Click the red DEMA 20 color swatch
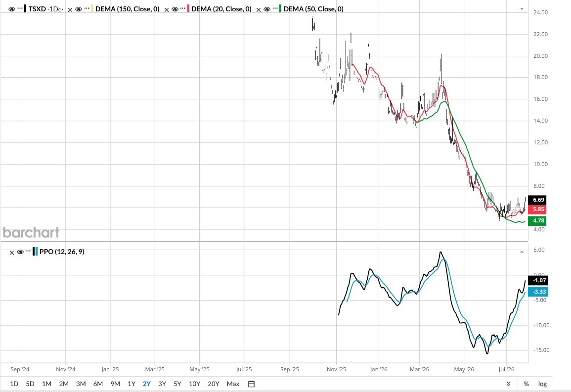 [x=188, y=9]
